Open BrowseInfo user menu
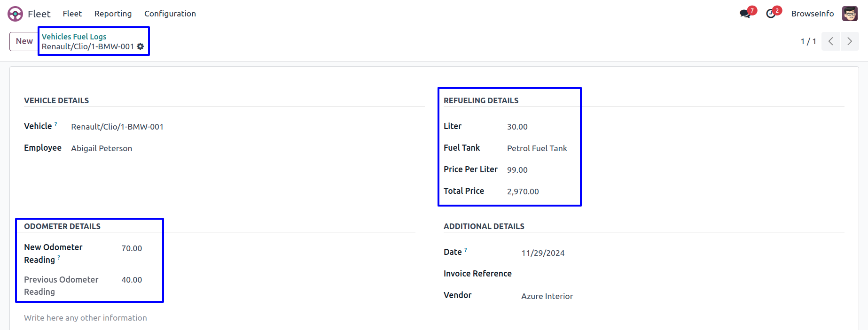 pos(812,14)
